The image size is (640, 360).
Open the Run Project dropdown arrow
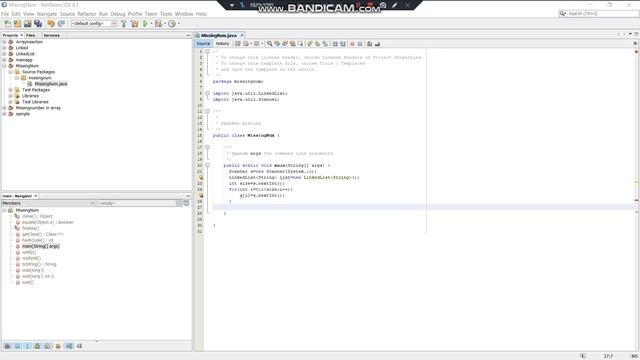click(x=151, y=24)
